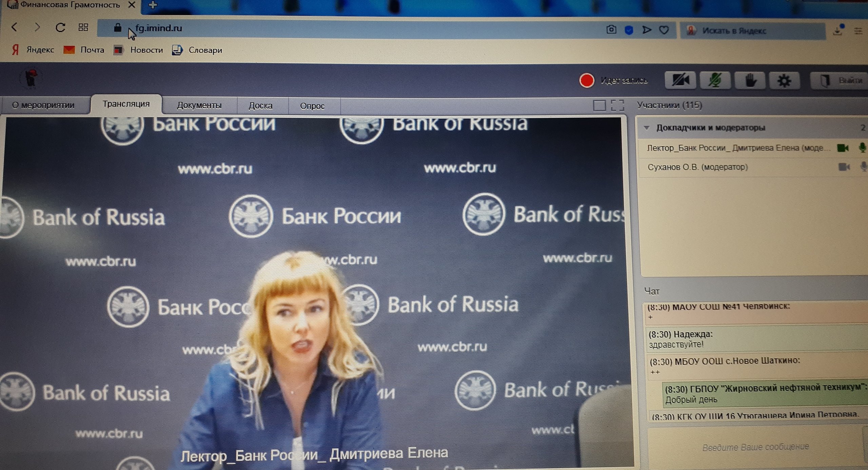Image resolution: width=868 pixels, height=470 pixels.
Task: Click the fullscreen video icon
Action: (617, 105)
